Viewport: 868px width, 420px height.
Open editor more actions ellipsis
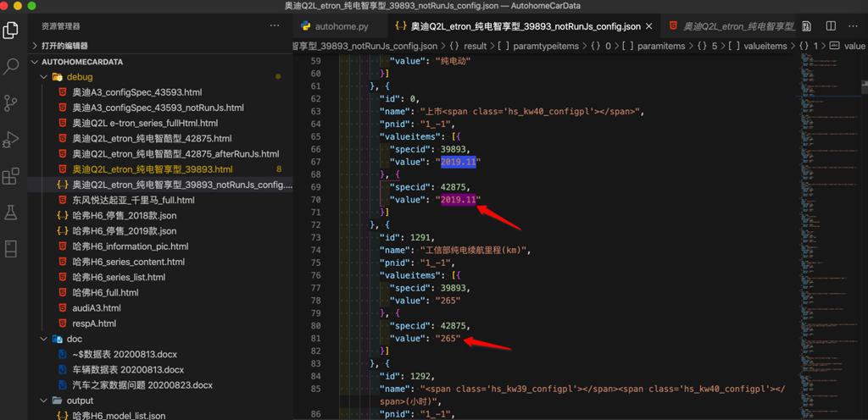(x=853, y=26)
